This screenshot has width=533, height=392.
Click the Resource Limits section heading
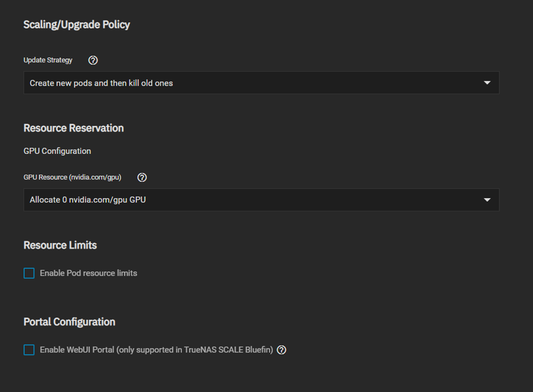(60, 245)
